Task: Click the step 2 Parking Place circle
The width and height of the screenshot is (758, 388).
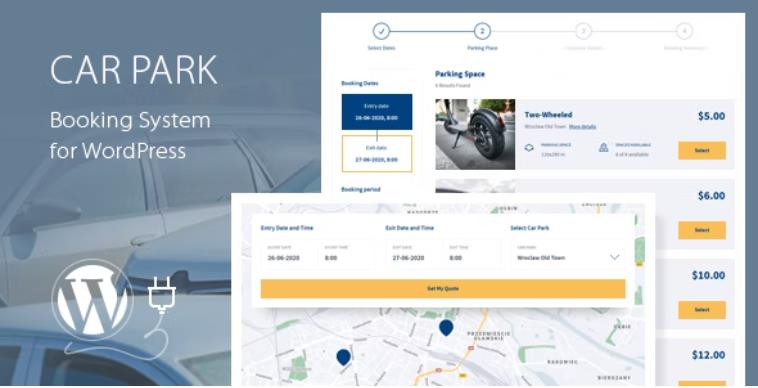Action: tap(482, 31)
